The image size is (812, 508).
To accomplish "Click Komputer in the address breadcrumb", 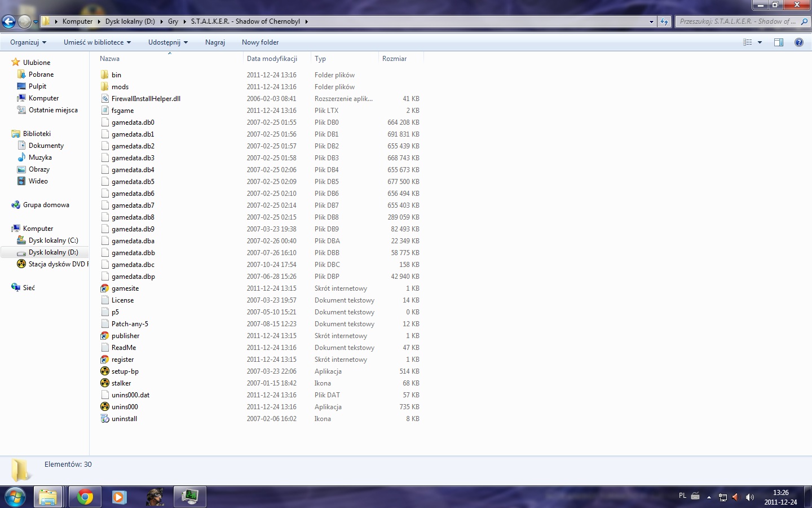I will 77,21.
